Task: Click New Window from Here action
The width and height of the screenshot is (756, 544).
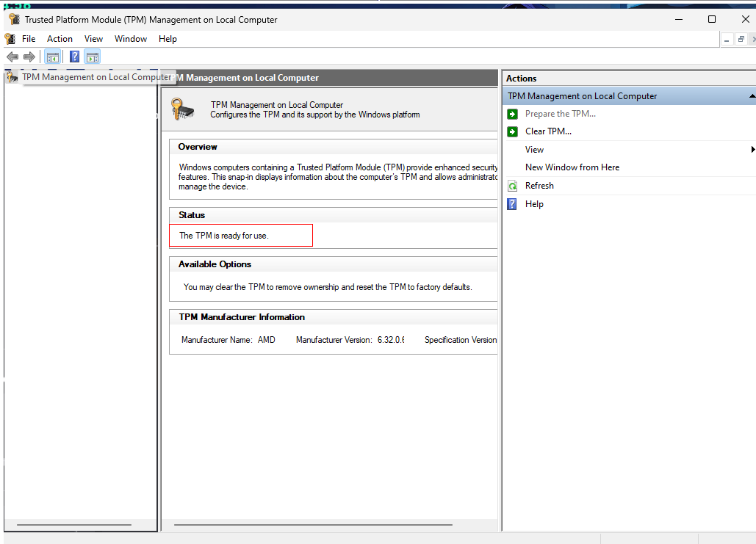Action: 572,167
